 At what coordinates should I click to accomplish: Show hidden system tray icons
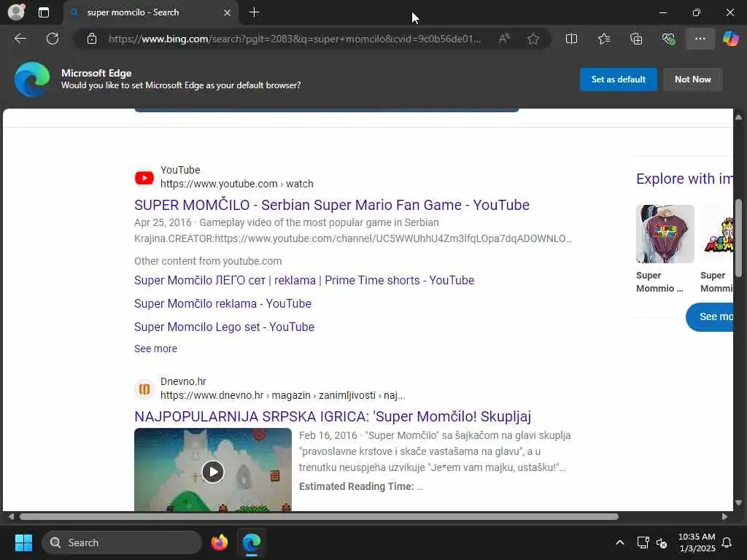click(x=620, y=542)
